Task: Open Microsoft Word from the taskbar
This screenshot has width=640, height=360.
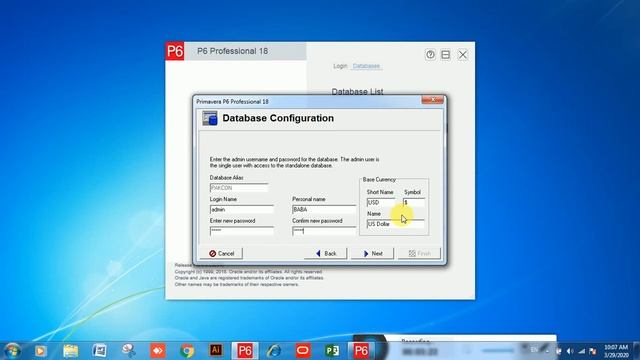Action: tap(99, 351)
